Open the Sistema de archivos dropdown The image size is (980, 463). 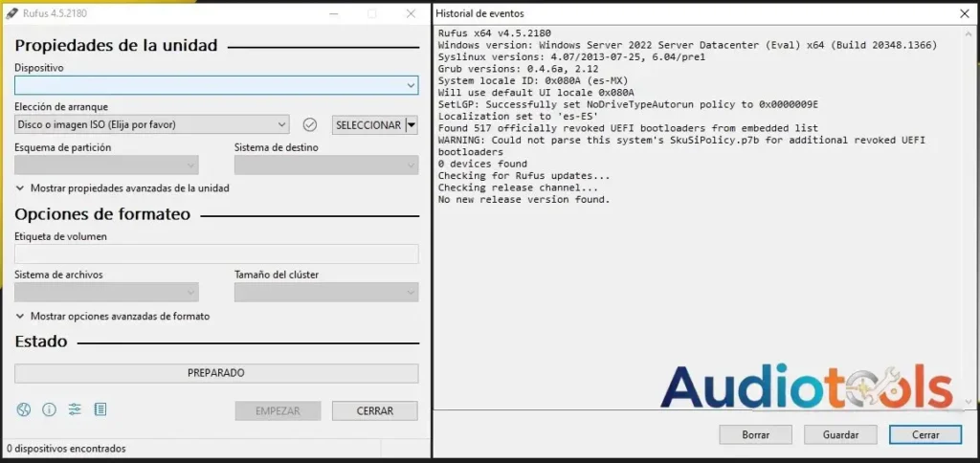coord(106,293)
